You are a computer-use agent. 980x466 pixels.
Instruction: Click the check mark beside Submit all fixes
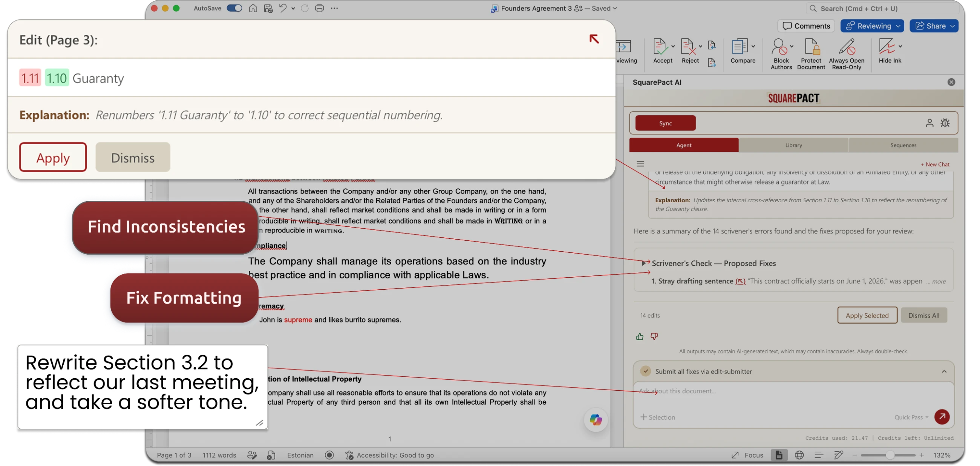tap(645, 371)
